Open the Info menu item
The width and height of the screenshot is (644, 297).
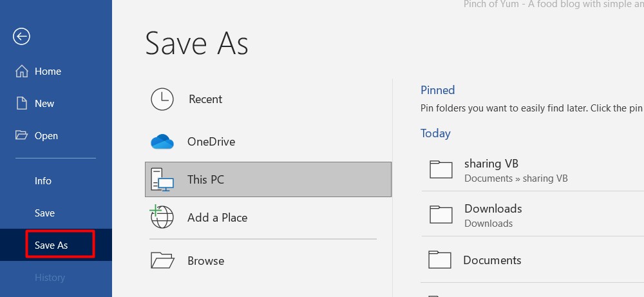[43, 181]
